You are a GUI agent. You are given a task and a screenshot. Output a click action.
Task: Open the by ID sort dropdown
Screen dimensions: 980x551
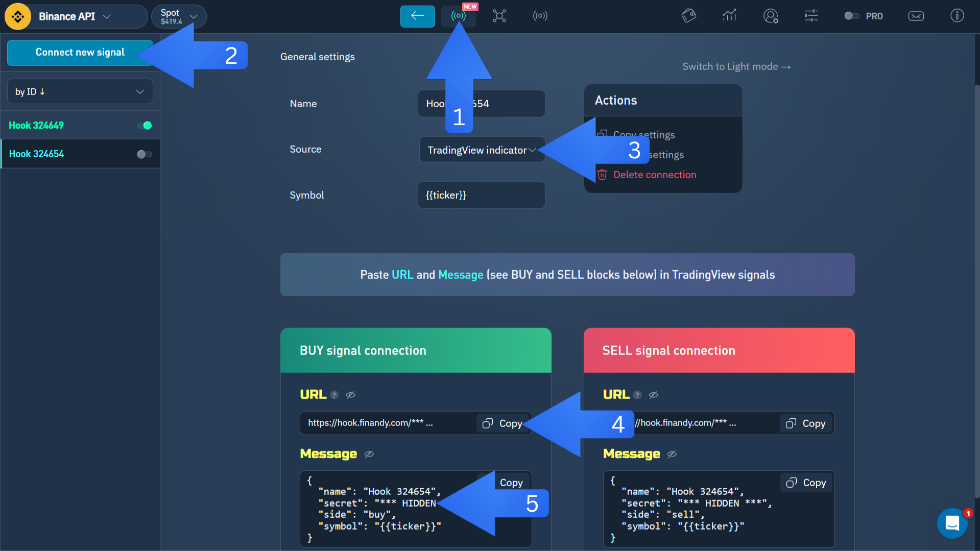point(80,91)
